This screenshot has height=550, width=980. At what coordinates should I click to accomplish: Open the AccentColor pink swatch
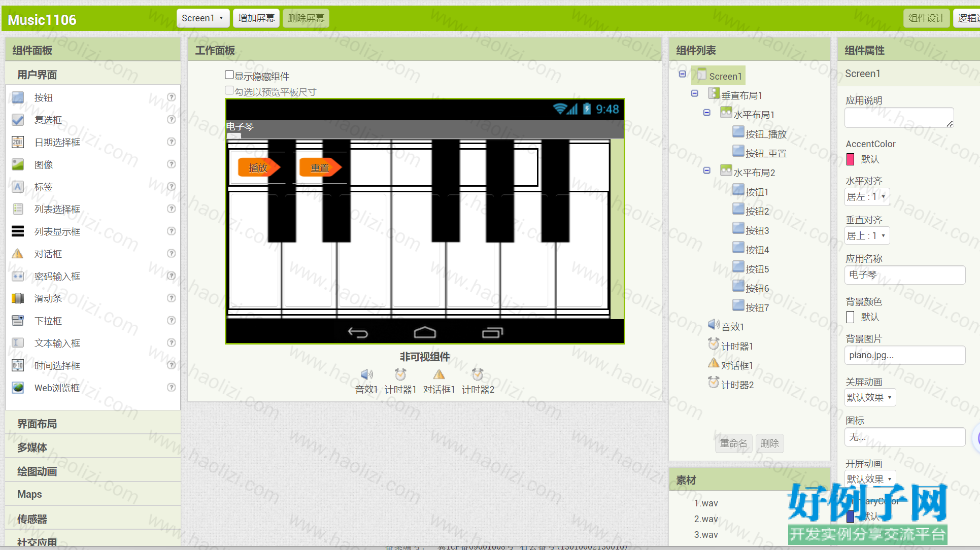click(x=851, y=159)
